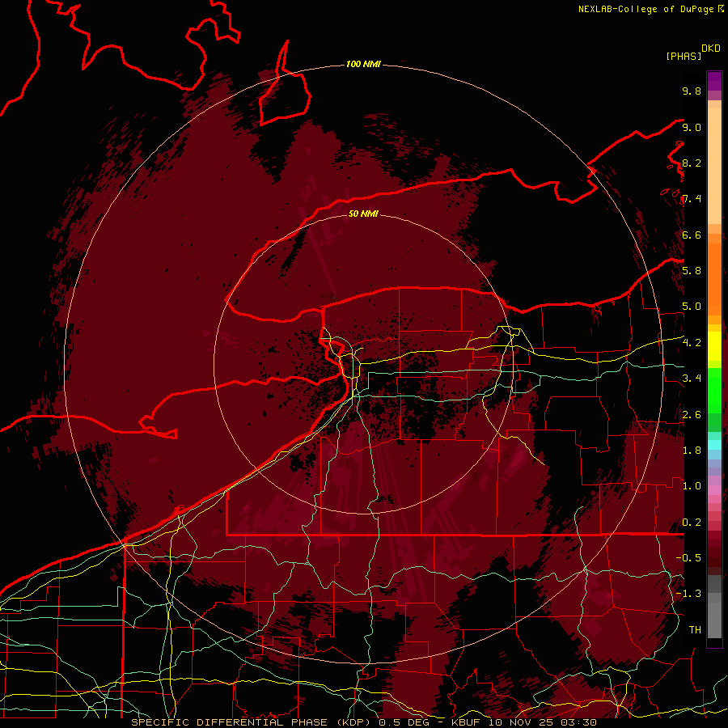Click the 5.8 scale value
The image size is (728, 728).
click(x=692, y=271)
